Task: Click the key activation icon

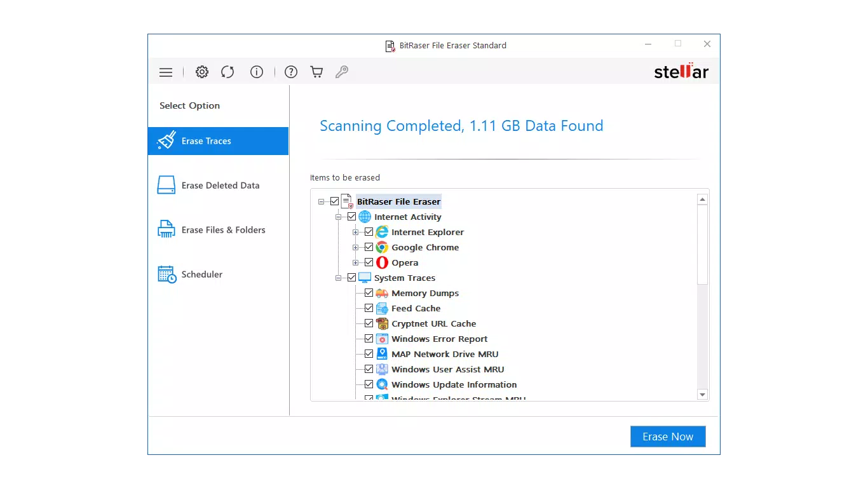Action: 342,72
